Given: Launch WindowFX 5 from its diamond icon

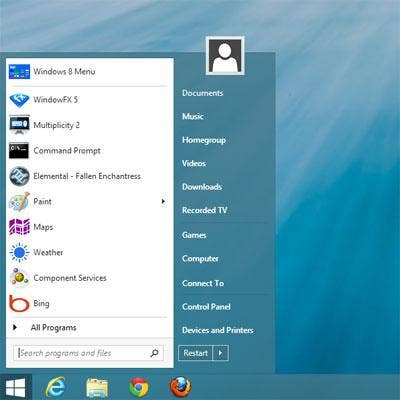Looking at the screenshot, I should [19, 100].
